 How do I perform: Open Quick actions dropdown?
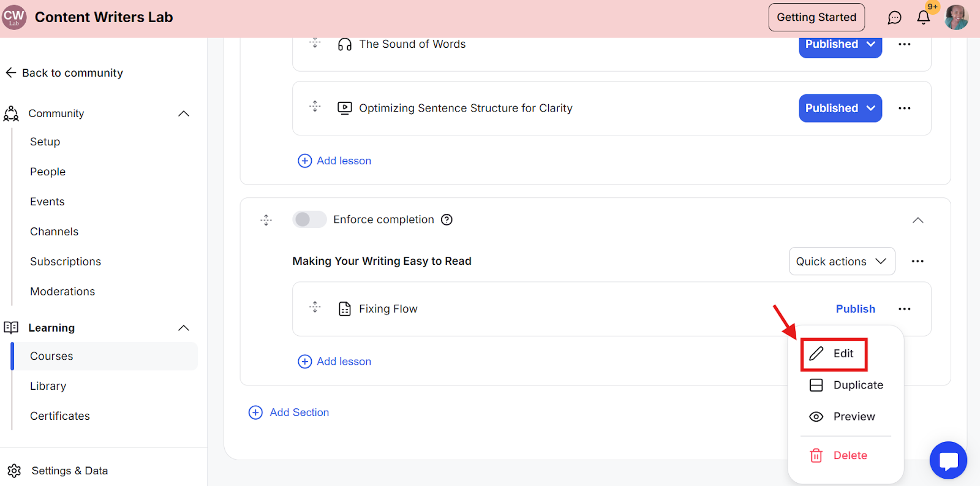pos(842,262)
